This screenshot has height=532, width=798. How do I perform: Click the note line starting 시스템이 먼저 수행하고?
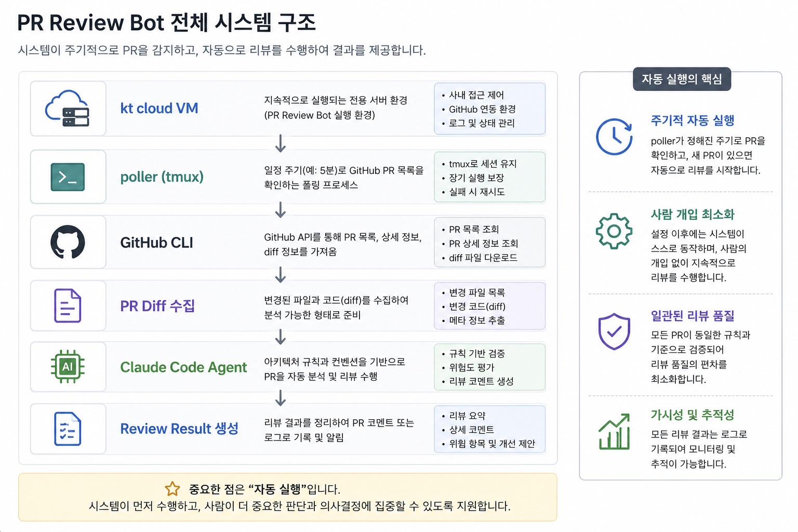tap(300, 506)
